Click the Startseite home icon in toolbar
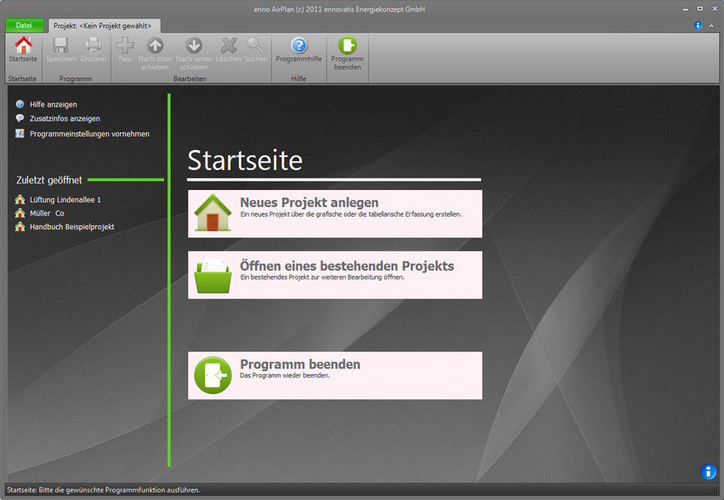This screenshot has height=500, width=724. tap(22, 48)
